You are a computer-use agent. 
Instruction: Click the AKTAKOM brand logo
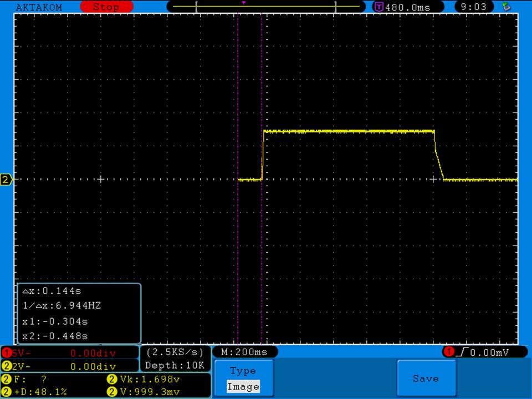(39, 7)
